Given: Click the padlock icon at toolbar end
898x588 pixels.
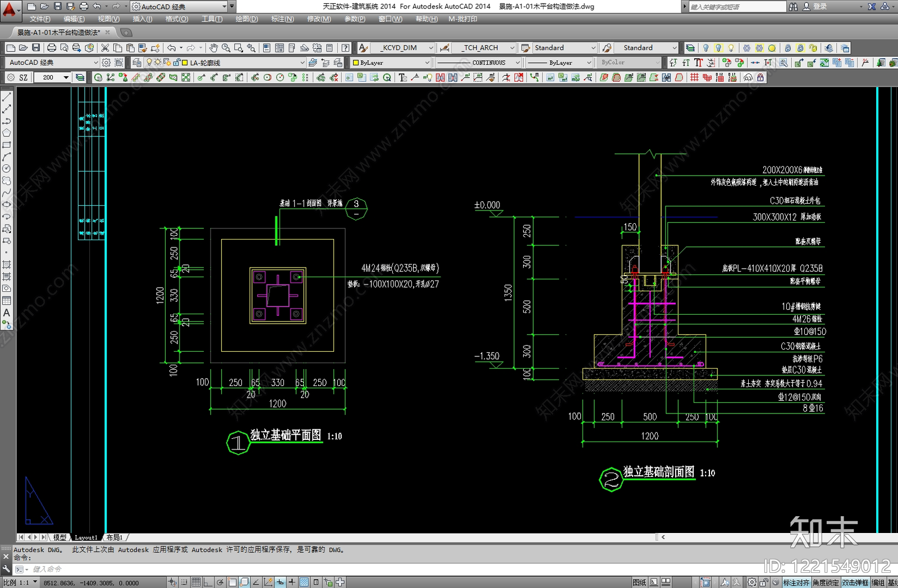Looking at the screenshot, I should pos(760,77).
